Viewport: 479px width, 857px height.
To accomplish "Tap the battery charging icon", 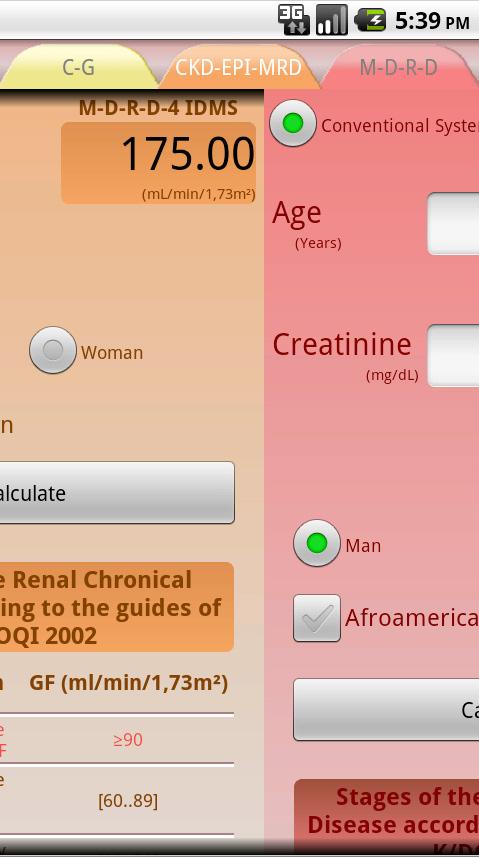I will coord(370,20).
